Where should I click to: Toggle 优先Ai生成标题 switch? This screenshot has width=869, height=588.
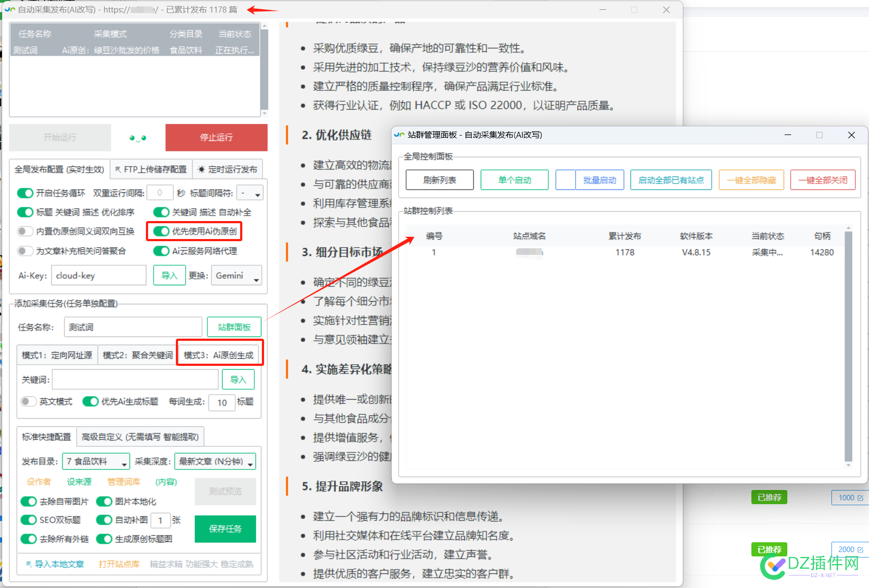pos(90,401)
